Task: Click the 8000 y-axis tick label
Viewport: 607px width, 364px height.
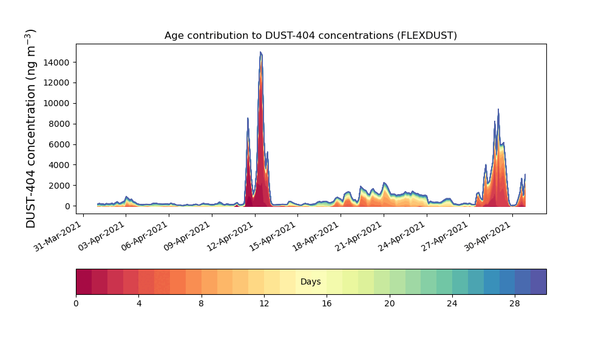Action: click(58, 124)
